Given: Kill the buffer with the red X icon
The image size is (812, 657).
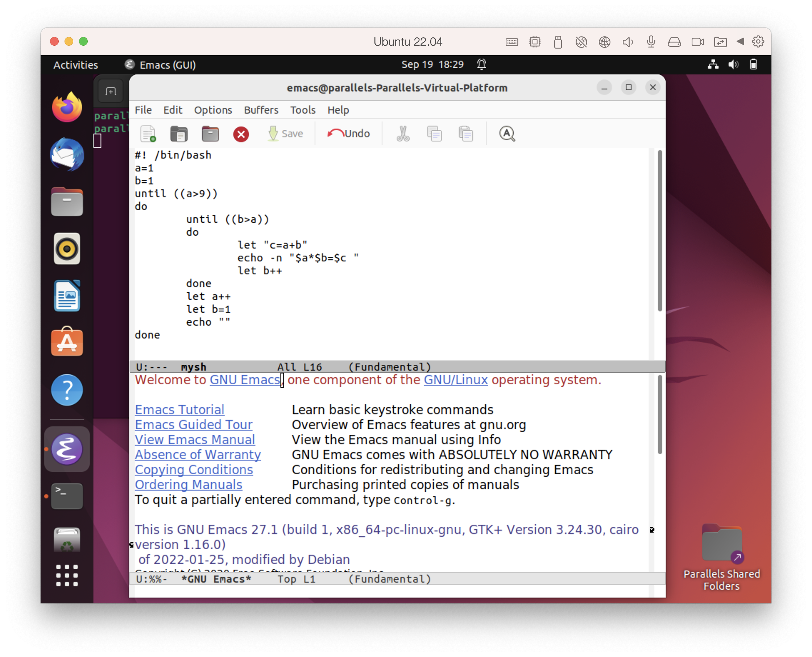Looking at the screenshot, I should [x=241, y=134].
